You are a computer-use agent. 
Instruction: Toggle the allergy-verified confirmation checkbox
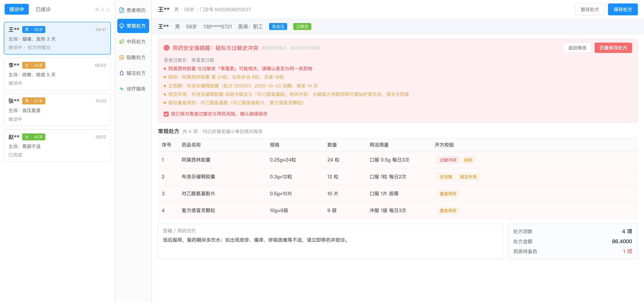(x=166, y=114)
